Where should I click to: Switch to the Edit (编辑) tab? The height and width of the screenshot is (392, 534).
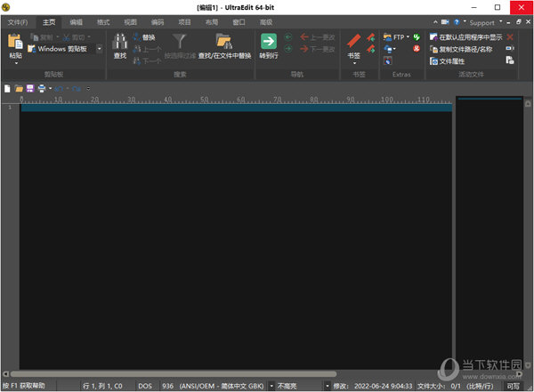click(76, 22)
